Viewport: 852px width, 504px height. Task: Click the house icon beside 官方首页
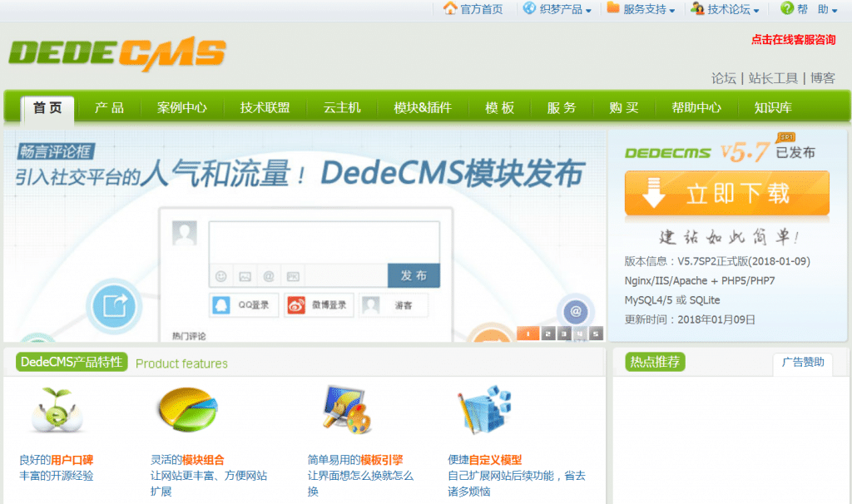pyautogui.click(x=450, y=9)
